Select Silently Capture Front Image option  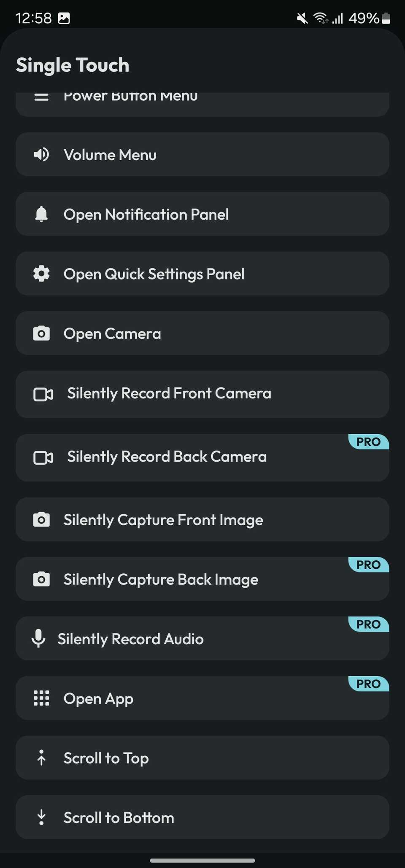coord(163,520)
